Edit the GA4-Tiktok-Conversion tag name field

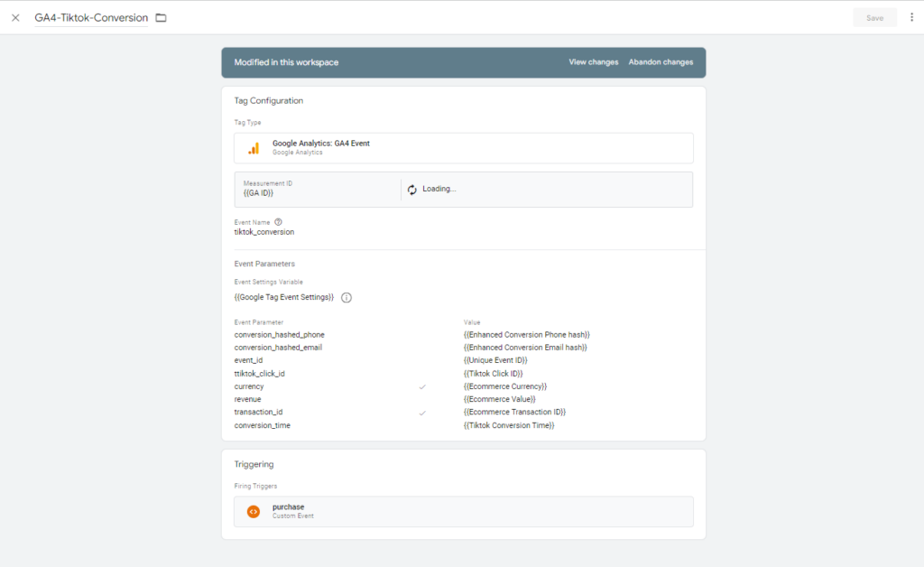(90, 18)
